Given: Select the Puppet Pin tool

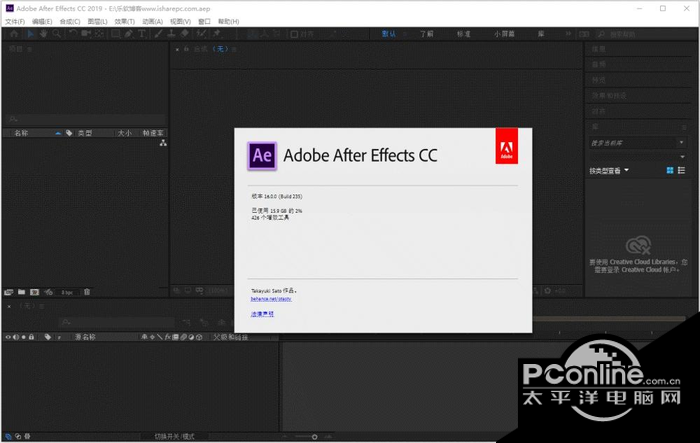Looking at the screenshot, I should click(x=217, y=34).
